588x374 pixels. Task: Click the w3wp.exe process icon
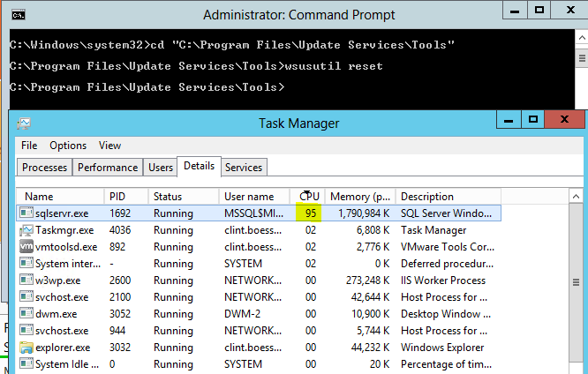[x=26, y=280]
